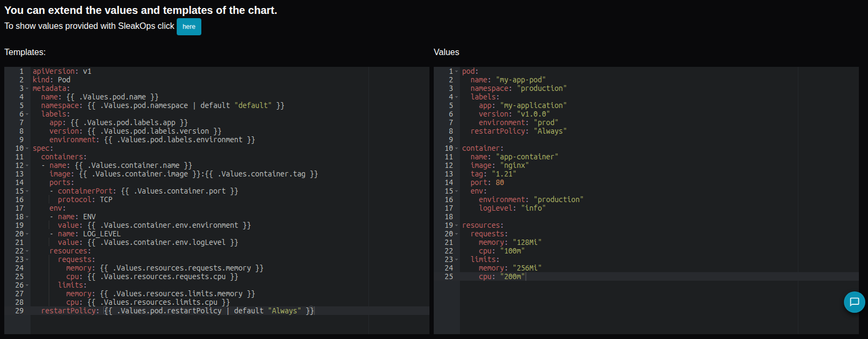The image size is (868, 339).
Task: Click '{{ .Values.resources.requests.cpu }}' in Templates
Action: [x=163, y=276]
